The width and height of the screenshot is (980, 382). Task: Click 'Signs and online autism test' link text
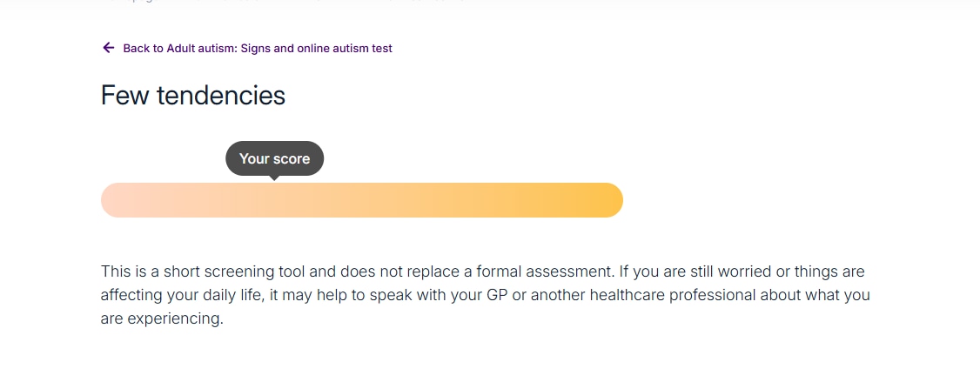tap(319, 49)
